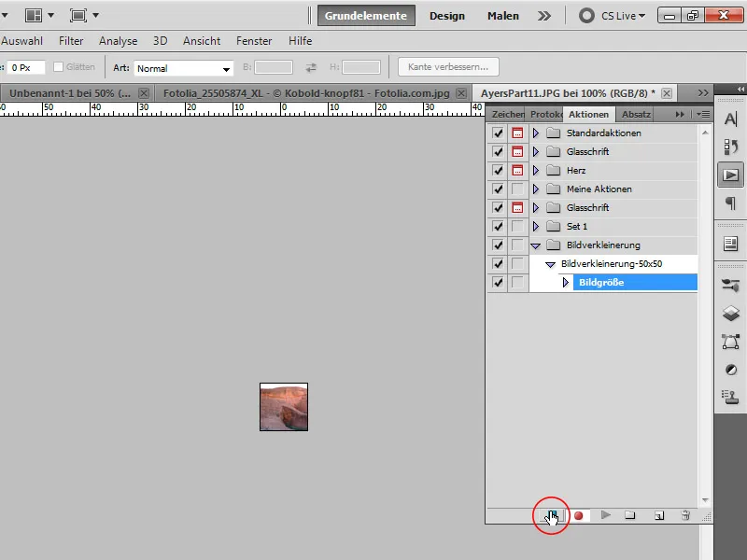The width and height of the screenshot is (747, 560).
Task: Switch to the Zeichen panel tab
Action: coord(507,114)
